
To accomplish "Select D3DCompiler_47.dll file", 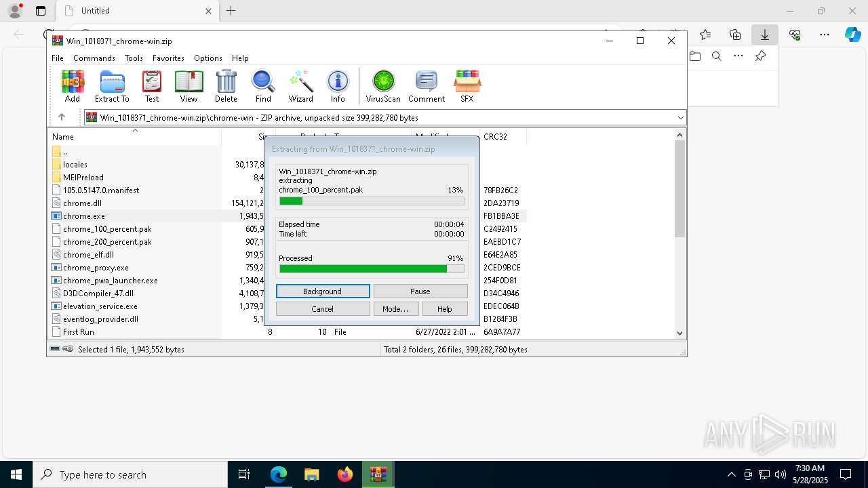I will [98, 293].
